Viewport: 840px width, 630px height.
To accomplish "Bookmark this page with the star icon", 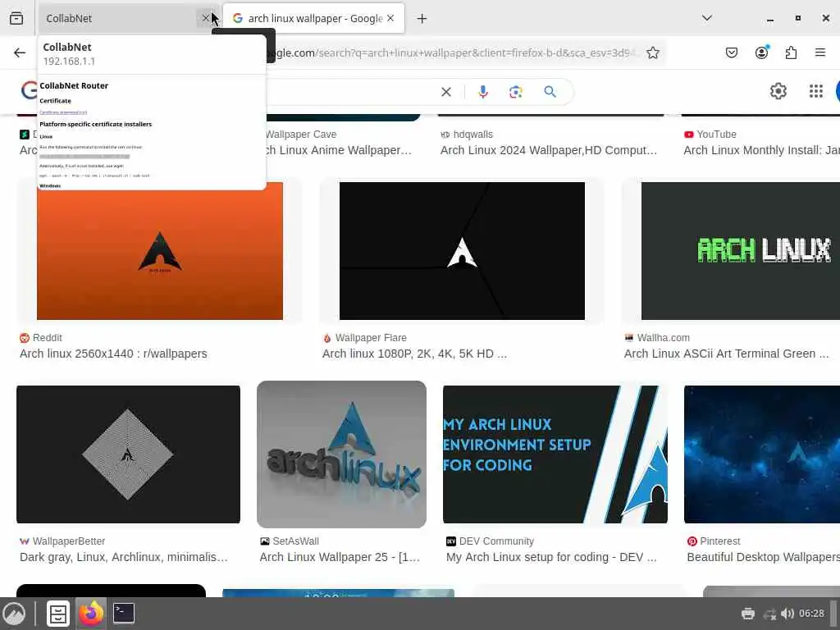I will tap(652, 52).
